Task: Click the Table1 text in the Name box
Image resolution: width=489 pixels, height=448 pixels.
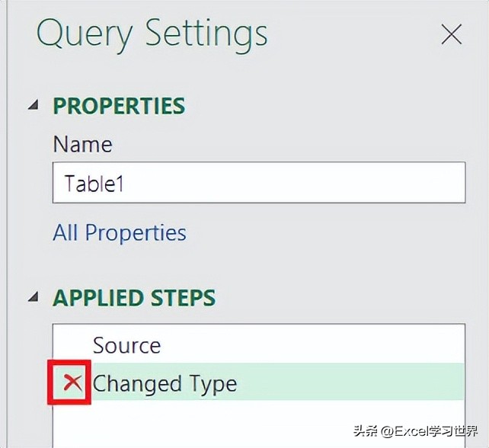Action: 94,183
